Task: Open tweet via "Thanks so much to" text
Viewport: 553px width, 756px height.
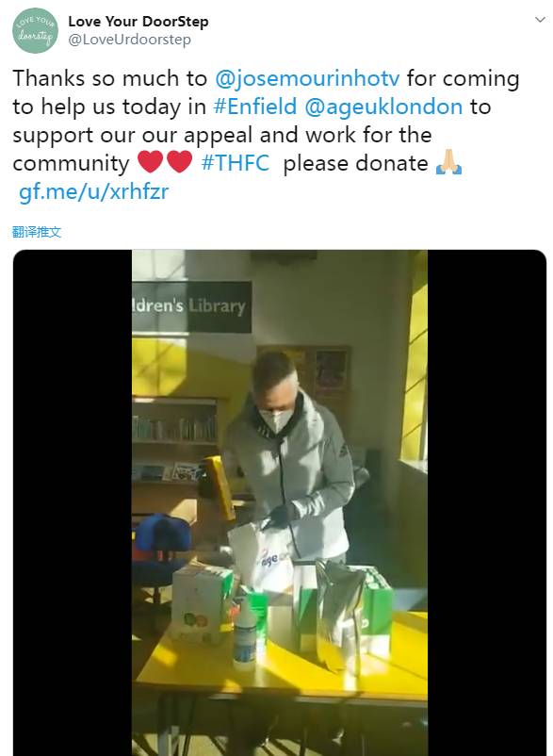Action: coord(110,78)
